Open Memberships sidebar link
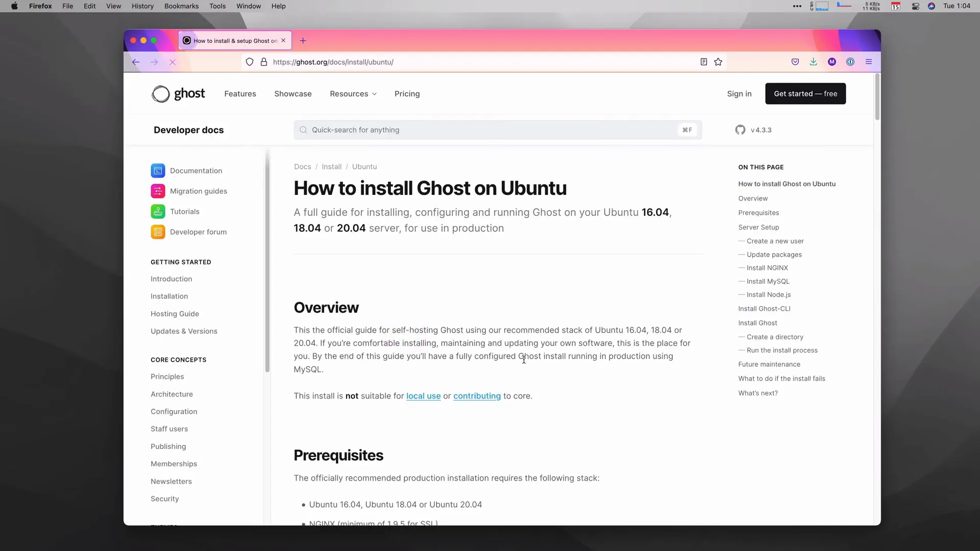Image resolution: width=980 pixels, height=551 pixels. tap(174, 464)
